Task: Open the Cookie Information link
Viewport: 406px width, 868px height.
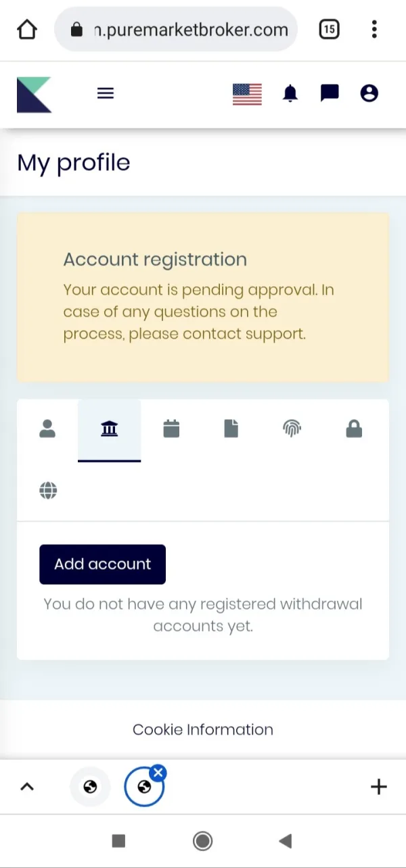Action: click(203, 729)
